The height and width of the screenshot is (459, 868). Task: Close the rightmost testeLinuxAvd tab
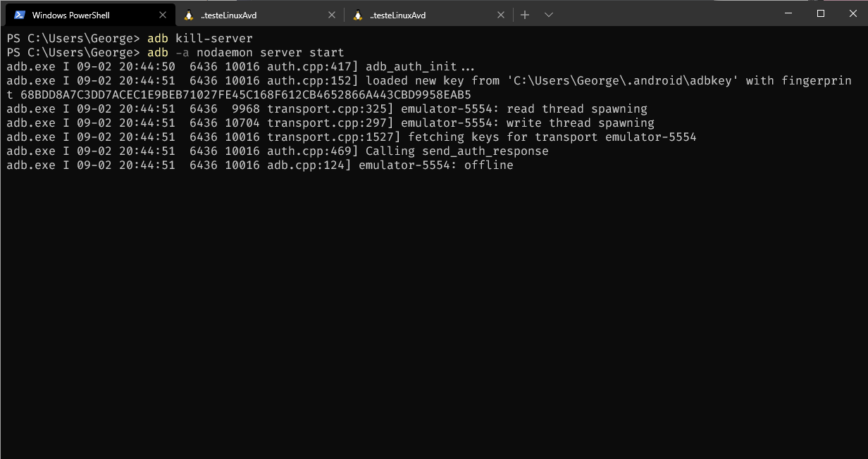click(x=501, y=15)
